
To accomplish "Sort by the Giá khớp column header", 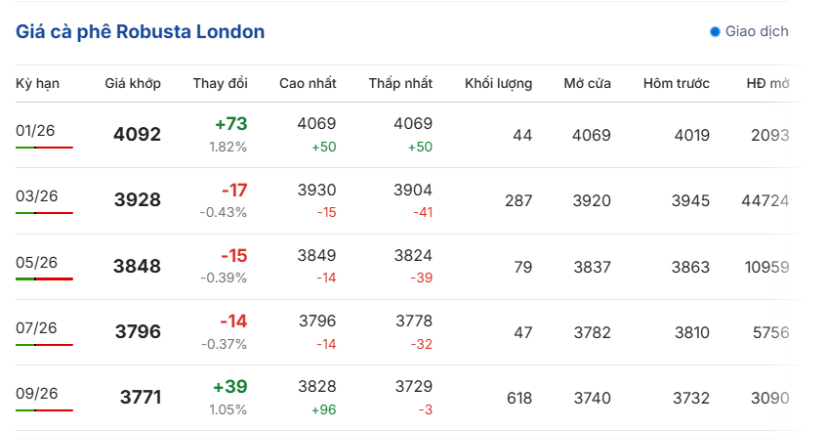I will click(133, 83).
